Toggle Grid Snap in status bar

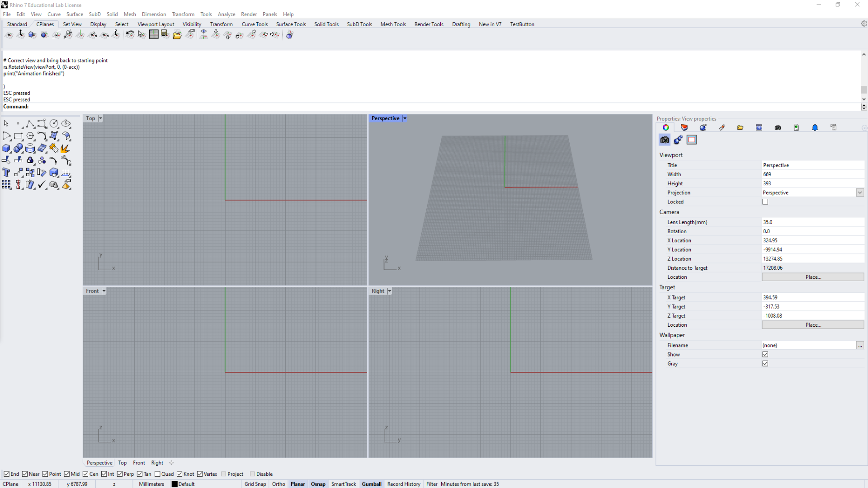pos(255,484)
